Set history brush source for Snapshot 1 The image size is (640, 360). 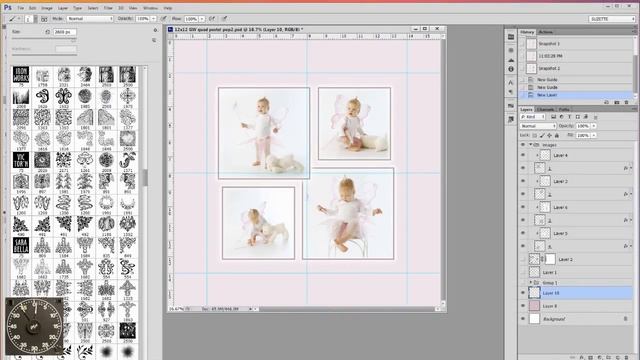click(x=522, y=44)
